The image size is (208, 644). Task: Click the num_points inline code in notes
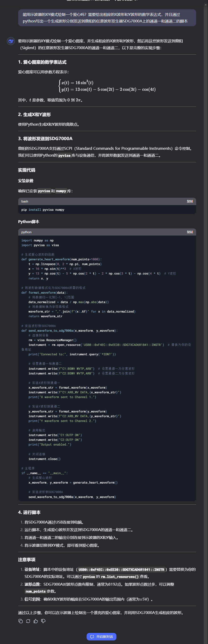[35, 591]
